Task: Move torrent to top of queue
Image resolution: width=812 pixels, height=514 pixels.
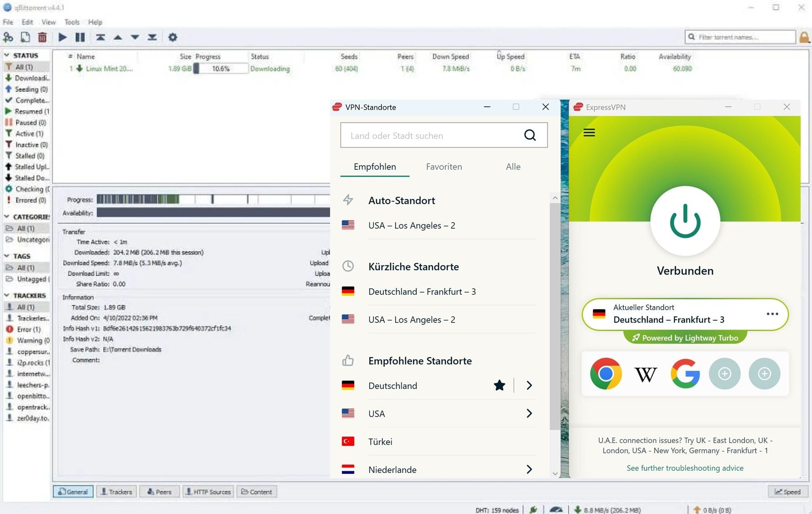Action: pos(100,37)
